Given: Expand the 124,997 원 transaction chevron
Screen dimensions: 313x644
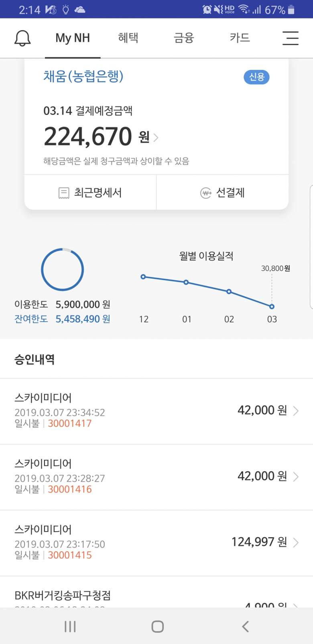Looking at the screenshot, I should click(296, 542).
